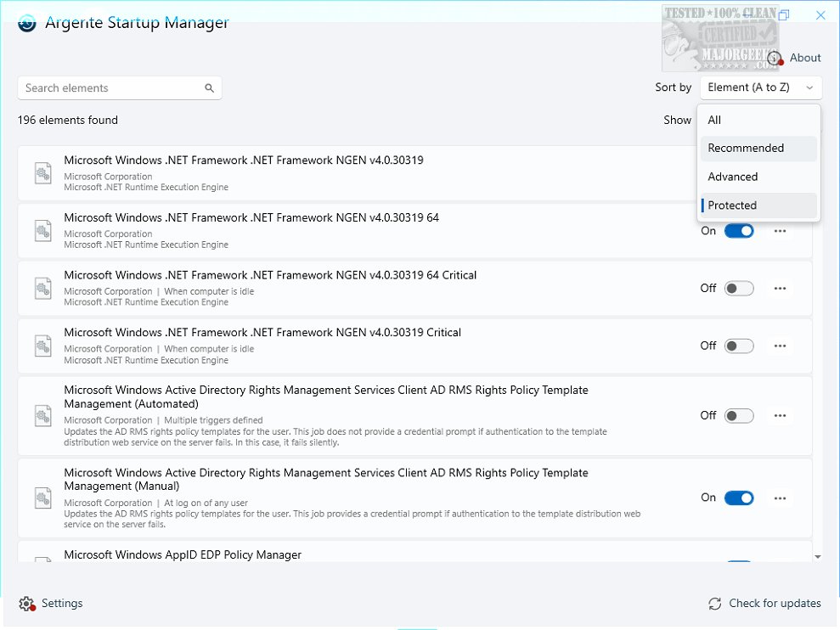Click the three dots for NGEN v4.0.30319 Critical
This screenshot has height=630, width=840.
click(780, 346)
